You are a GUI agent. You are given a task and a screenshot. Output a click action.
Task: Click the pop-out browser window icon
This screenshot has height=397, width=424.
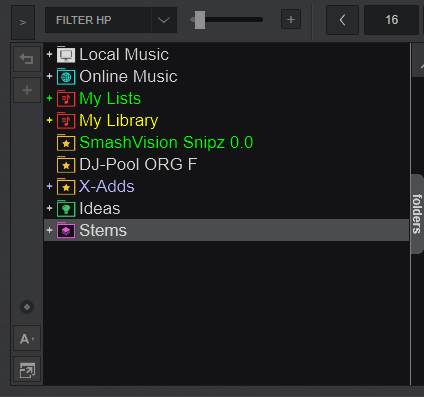[x=27, y=370]
